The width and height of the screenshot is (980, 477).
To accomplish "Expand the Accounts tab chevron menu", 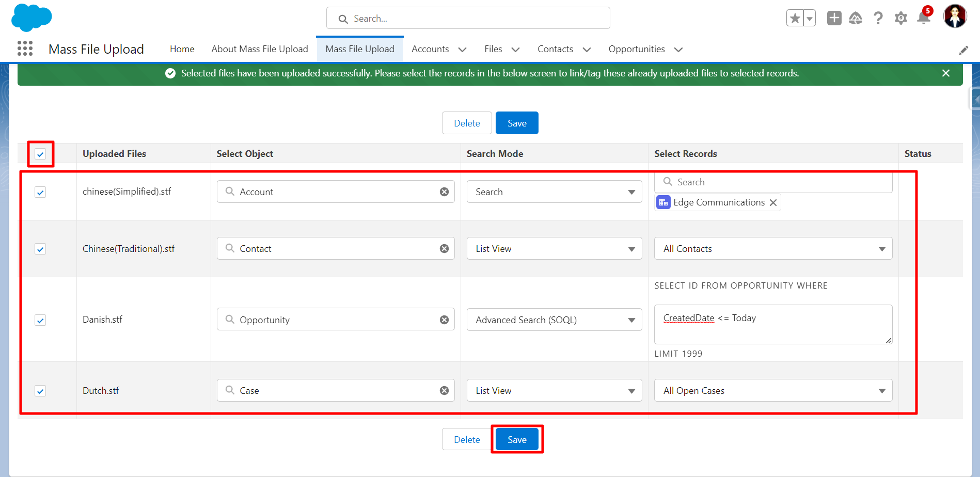I will 463,50.
